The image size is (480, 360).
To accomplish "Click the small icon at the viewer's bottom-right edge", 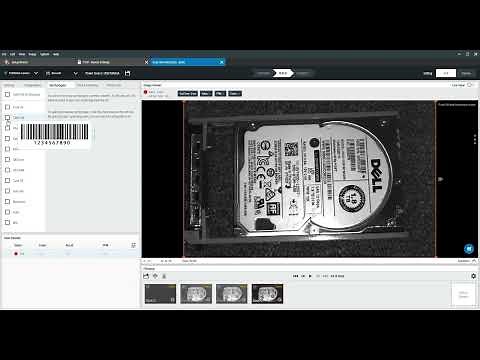I will [x=474, y=261].
